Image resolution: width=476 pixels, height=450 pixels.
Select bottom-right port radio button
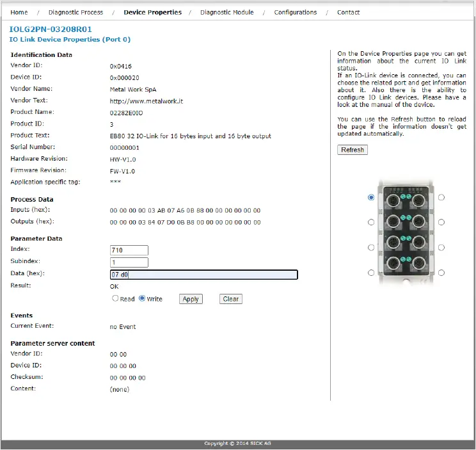pos(441,273)
